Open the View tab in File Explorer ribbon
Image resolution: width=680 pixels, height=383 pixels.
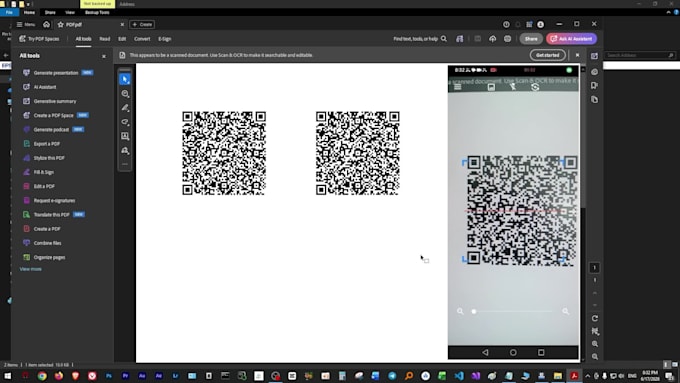tap(70, 13)
